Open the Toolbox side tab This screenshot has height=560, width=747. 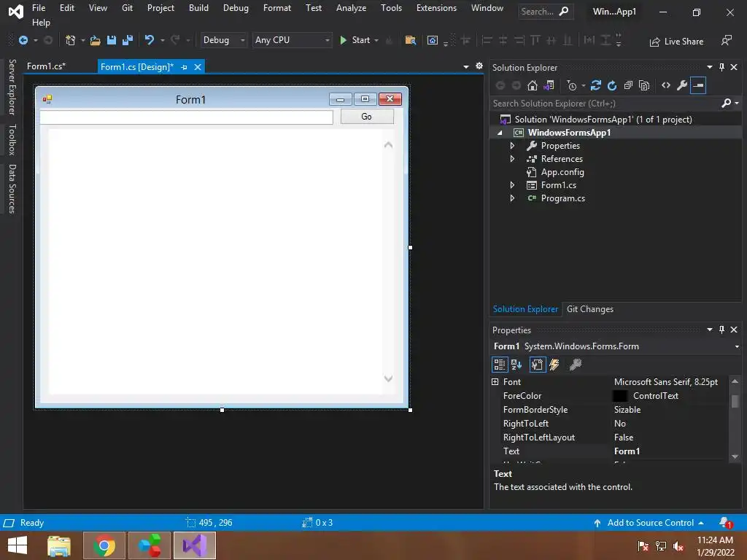pos(12,140)
